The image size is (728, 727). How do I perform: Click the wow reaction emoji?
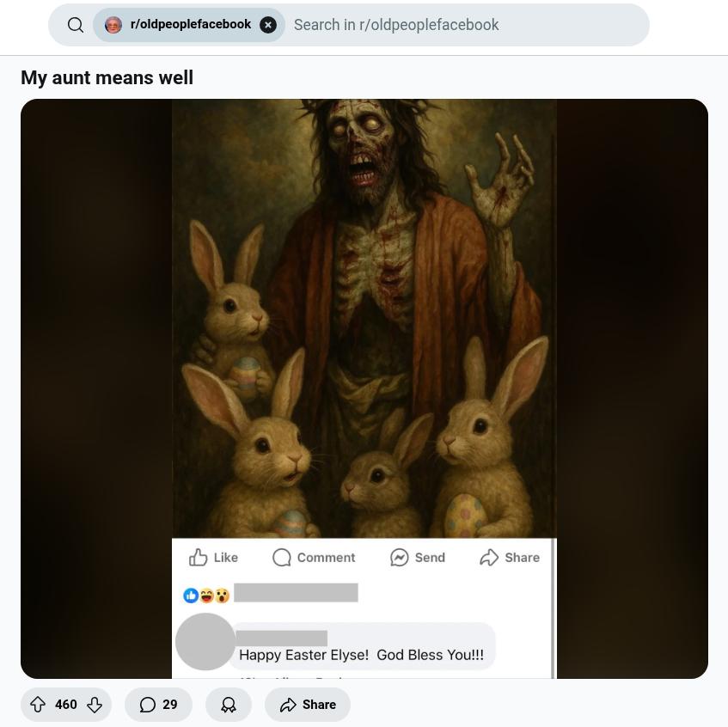pyautogui.click(x=223, y=596)
